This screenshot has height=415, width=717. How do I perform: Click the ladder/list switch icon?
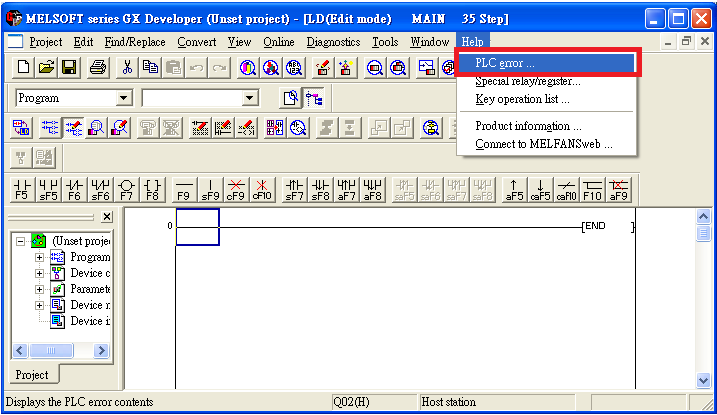21,128
